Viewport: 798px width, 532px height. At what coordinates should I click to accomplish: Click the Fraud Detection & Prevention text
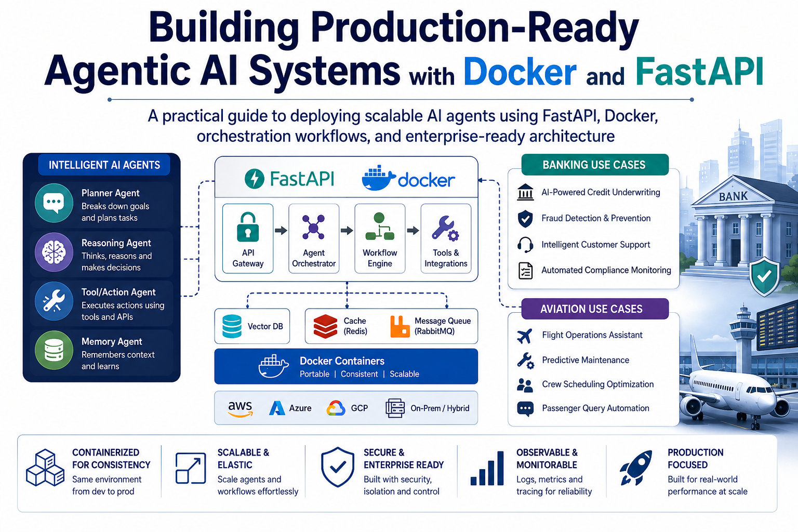point(596,218)
